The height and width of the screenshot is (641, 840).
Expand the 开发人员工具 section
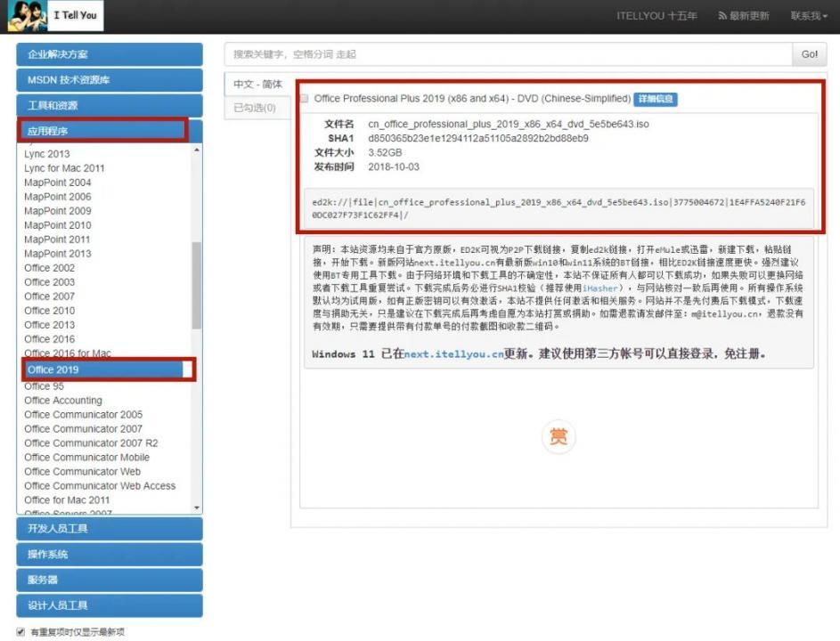[x=110, y=529]
